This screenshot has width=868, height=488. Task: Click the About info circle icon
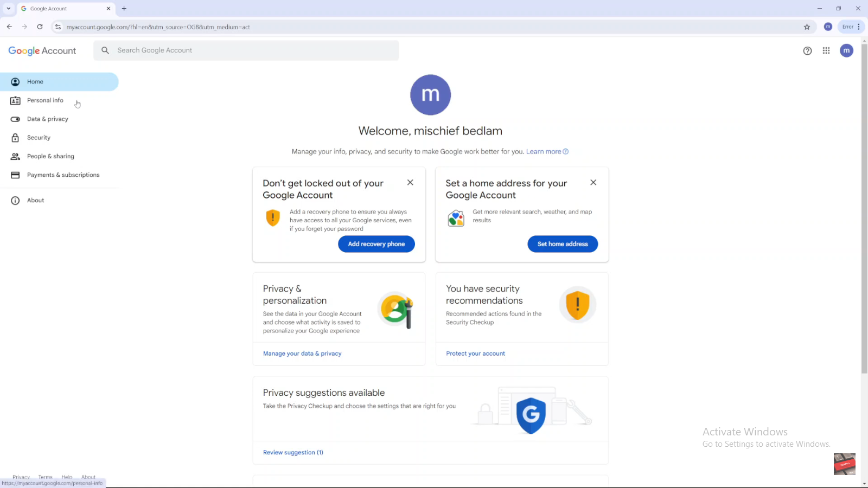point(15,201)
